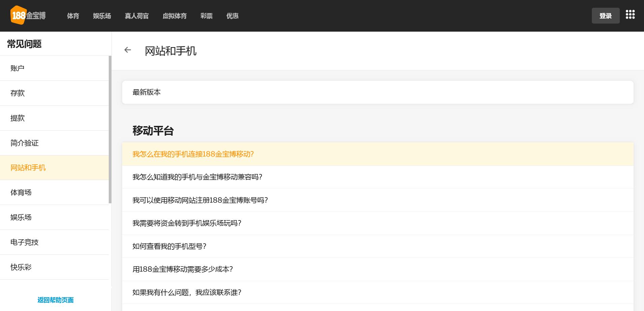Viewport: 644px width, 311px height.
Task: Open the 存款 FAQ category
Action: tap(54, 93)
